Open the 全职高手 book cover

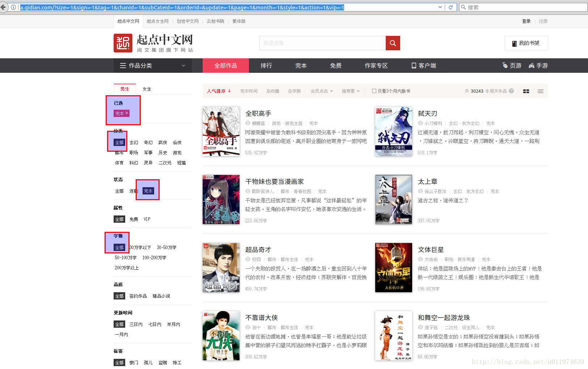[221, 131]
